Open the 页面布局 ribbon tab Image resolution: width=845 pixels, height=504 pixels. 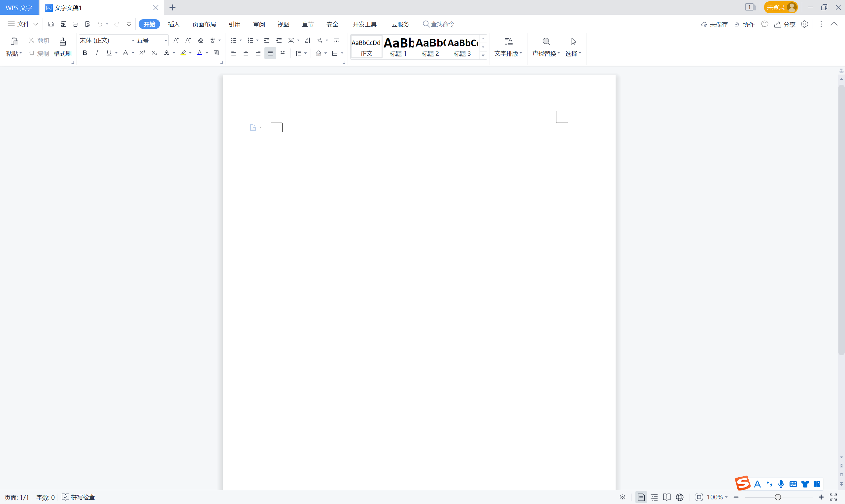(204, 24)
